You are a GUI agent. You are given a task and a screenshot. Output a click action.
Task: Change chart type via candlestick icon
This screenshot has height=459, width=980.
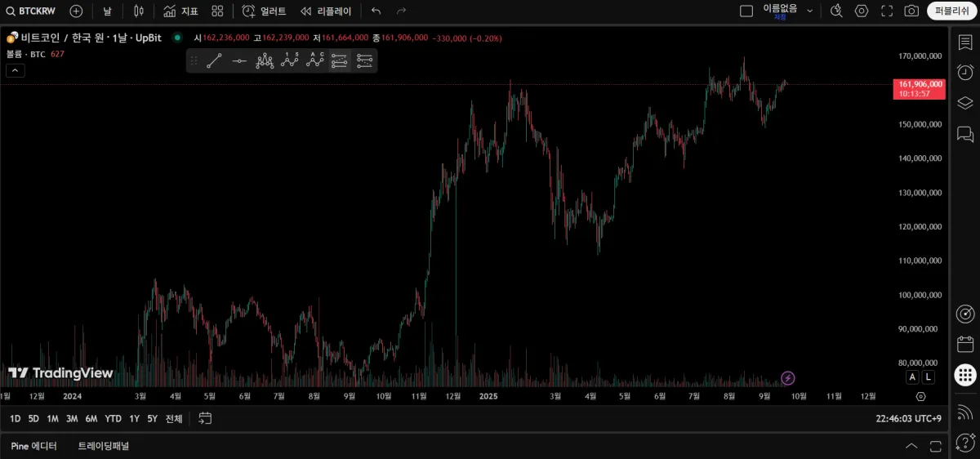click(x=138, y=11)
